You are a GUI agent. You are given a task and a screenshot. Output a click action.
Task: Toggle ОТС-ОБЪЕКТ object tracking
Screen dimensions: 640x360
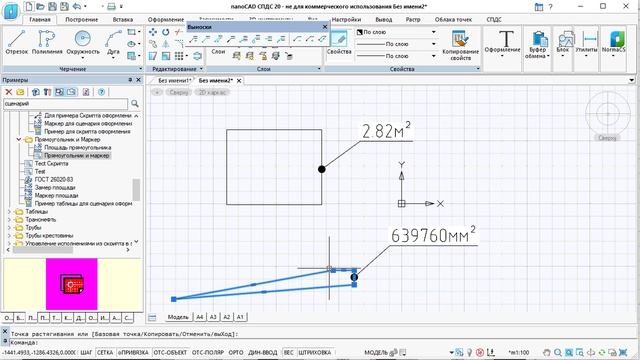[x=170, y=352]
